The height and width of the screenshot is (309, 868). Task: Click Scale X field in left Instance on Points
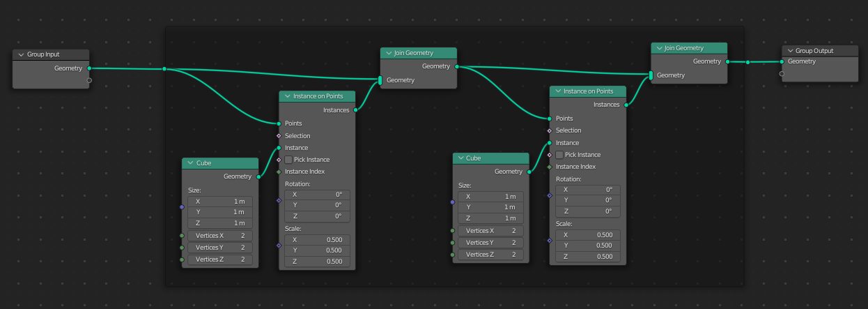pos(317,239)
